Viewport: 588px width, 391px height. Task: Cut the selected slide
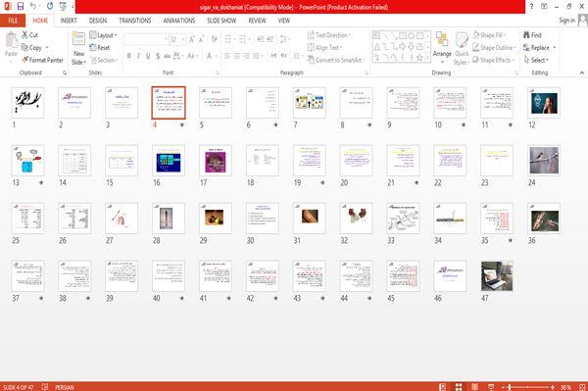coord(29,35)
